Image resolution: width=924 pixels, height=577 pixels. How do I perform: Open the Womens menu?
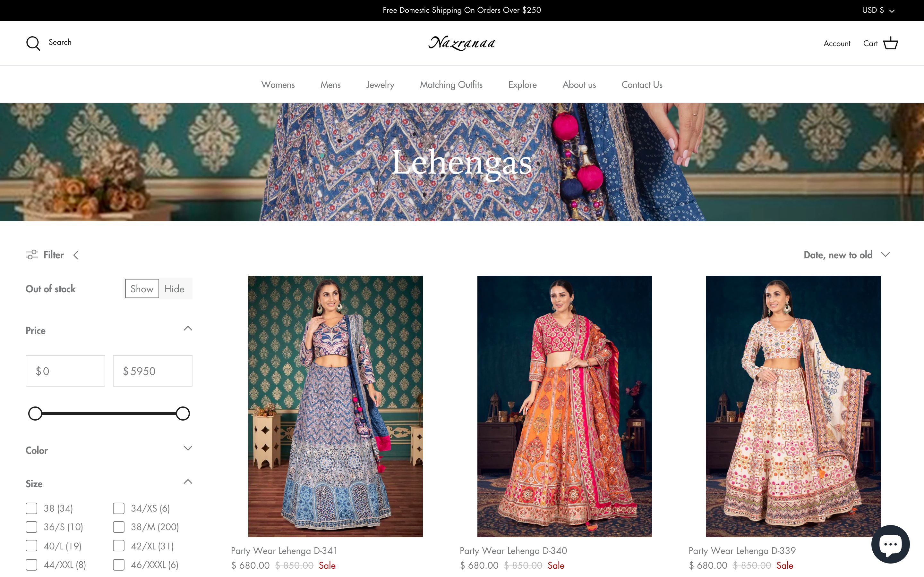coord(278,85)
